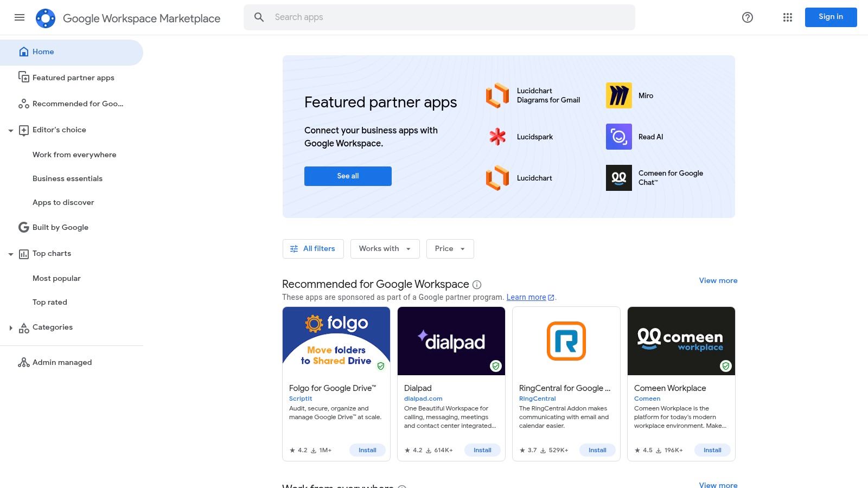The height and width of the screenshot is (488, 868).
Task: Click the search magnifier icon
Action: point(259,17)
